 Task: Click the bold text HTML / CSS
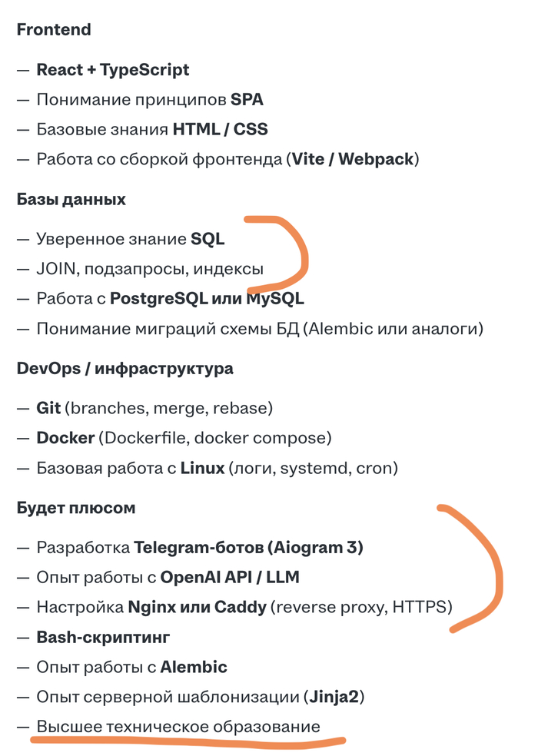coord(220,130)
